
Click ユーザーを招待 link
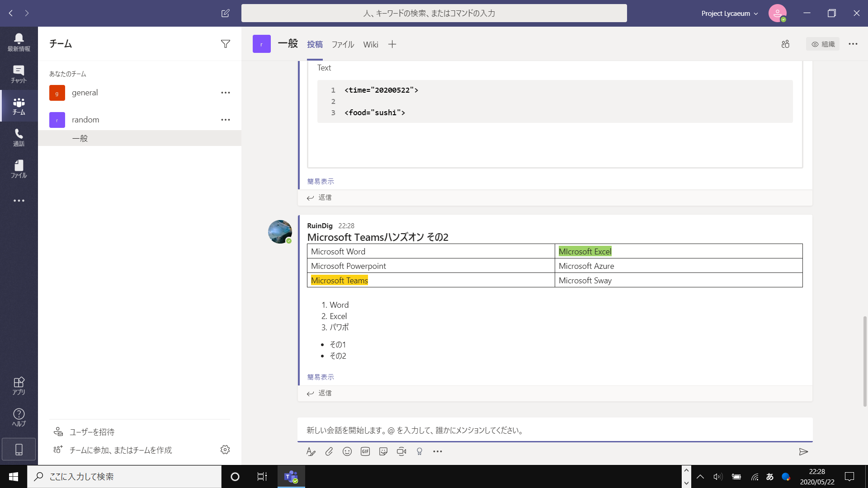92,432
